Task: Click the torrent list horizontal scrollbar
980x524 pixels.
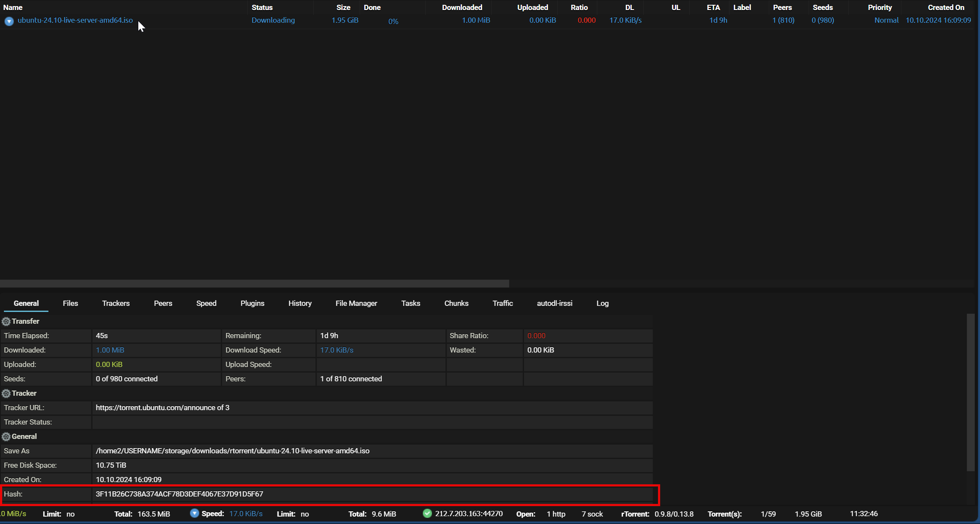Action: pos(254,284)
